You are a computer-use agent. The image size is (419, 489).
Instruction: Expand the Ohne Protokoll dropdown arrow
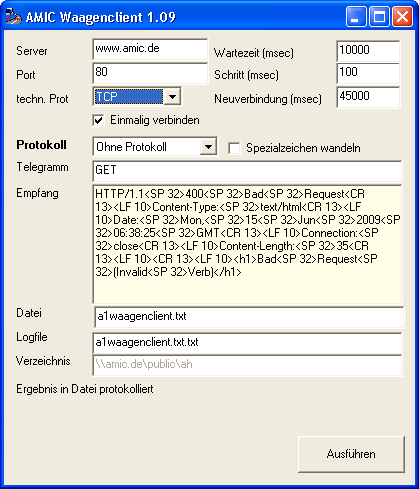point(208,146)
